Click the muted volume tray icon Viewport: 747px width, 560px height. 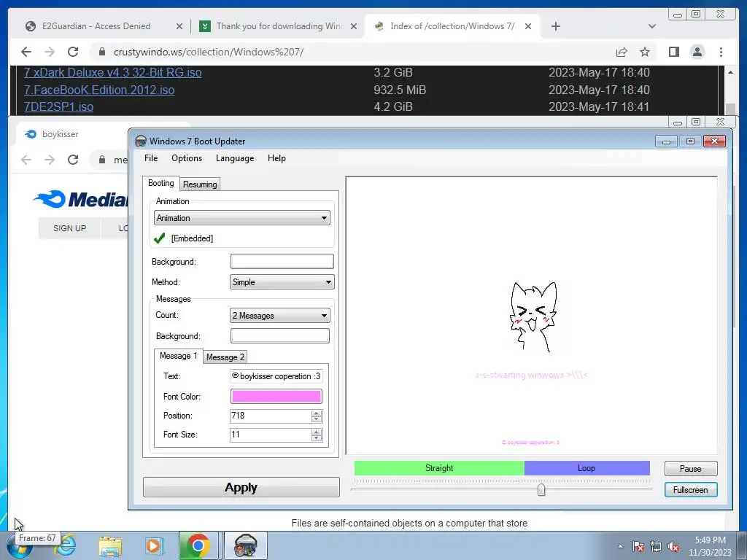point(673,547)
